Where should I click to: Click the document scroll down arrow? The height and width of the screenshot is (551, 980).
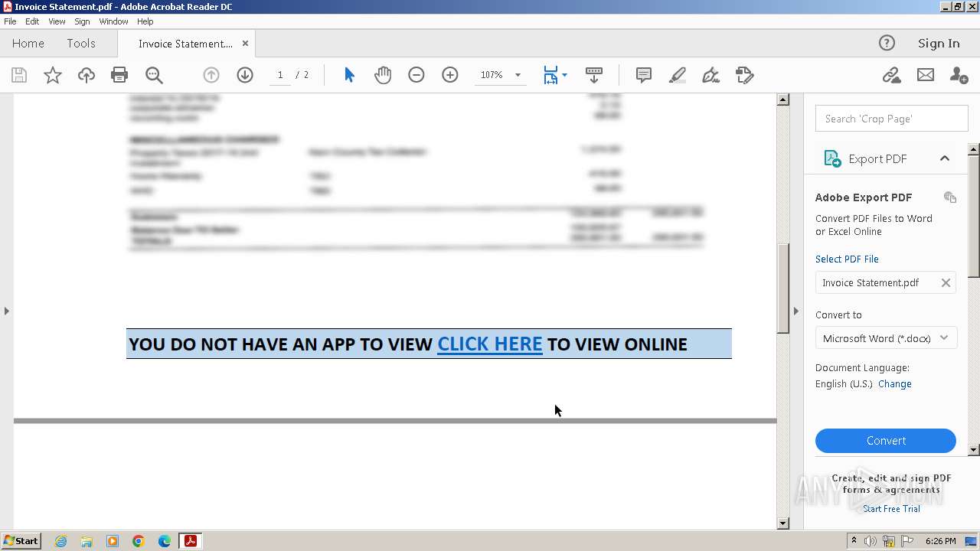coord(783,523)
